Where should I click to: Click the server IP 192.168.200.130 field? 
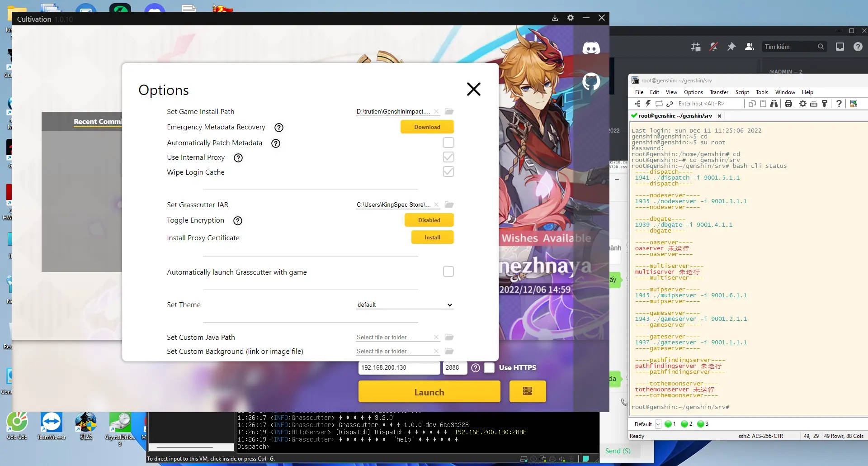[399, 368]
